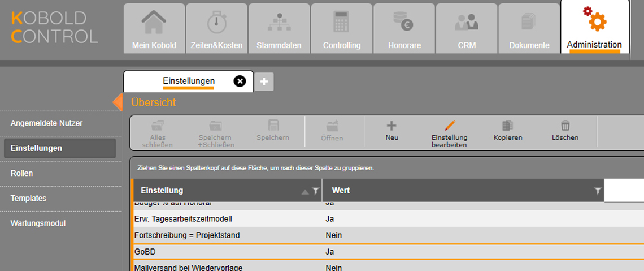Select the GoBD setting row
644x271 pixels.
tap(389, 252)
